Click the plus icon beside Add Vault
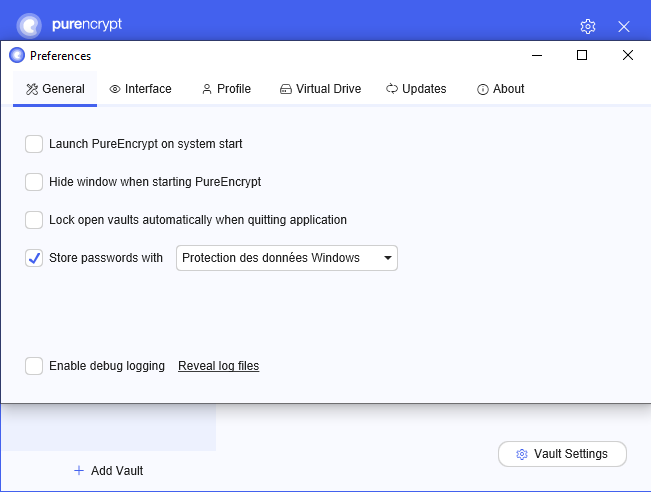651x492 pixels. (79, 470)
